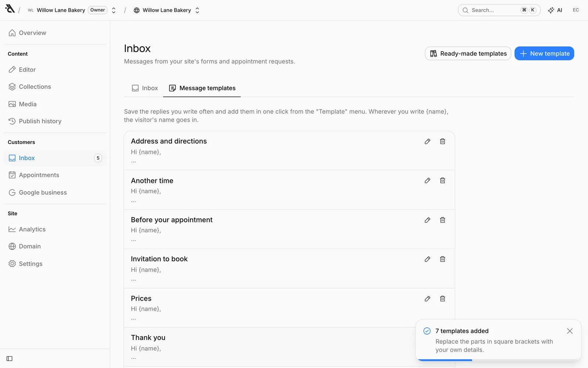The width and height of the screenshot is (588, 368).
Task: Click the app logo in top-left
Action: coord(10,9)
